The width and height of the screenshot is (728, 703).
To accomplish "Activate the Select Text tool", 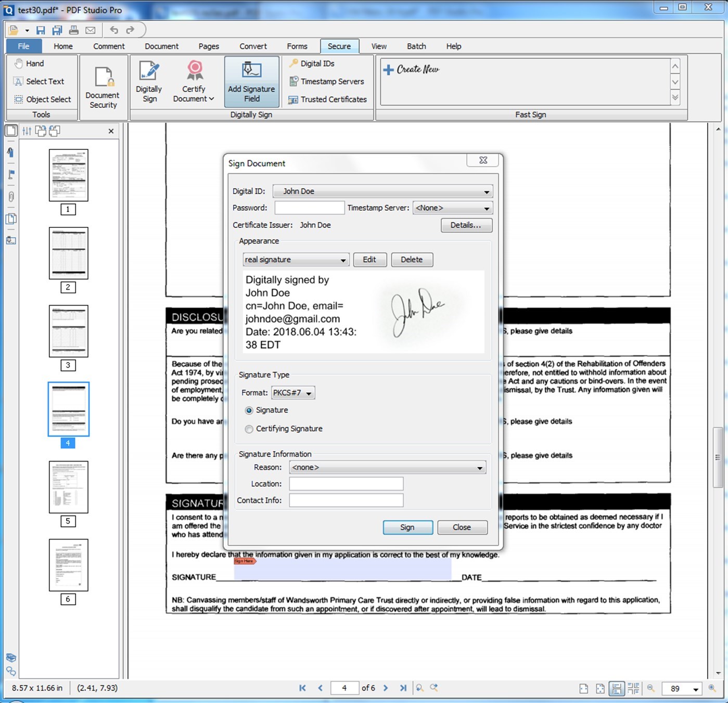I will [39, 81].
